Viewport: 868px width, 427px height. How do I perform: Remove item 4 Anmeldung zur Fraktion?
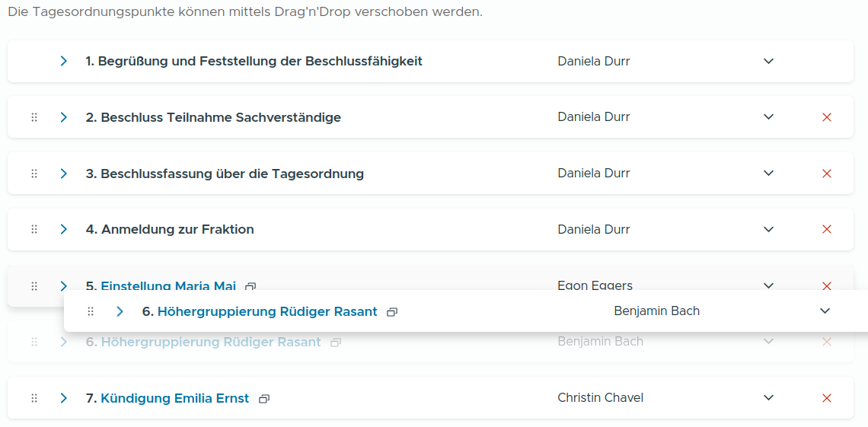[827, 229]
